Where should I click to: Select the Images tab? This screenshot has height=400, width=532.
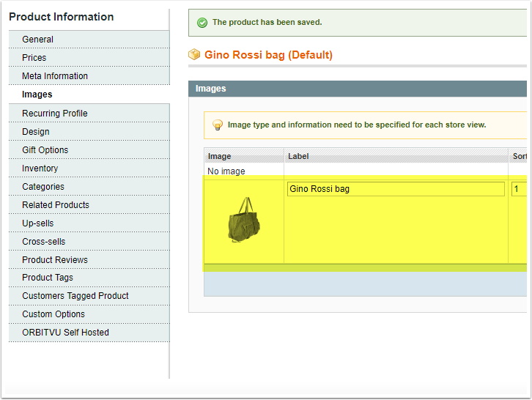point(89,95)
